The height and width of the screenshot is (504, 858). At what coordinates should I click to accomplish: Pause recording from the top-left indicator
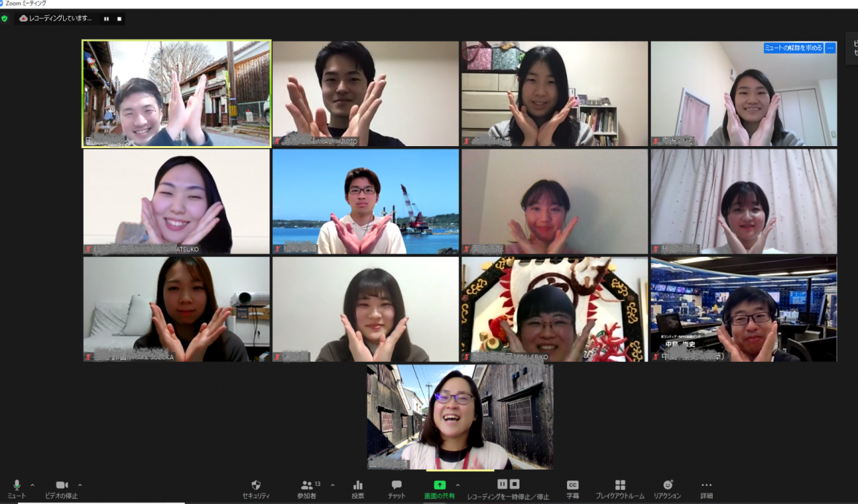(106, 19)
